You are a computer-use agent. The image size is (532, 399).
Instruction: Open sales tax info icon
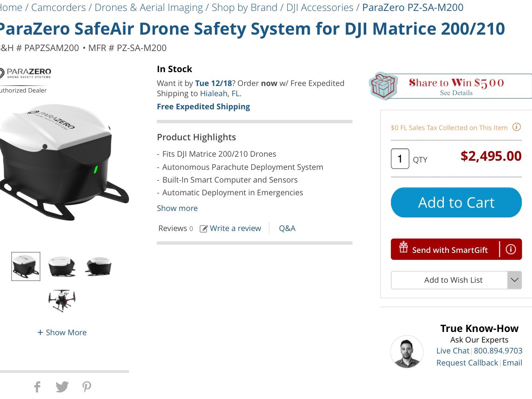point(516,127)
